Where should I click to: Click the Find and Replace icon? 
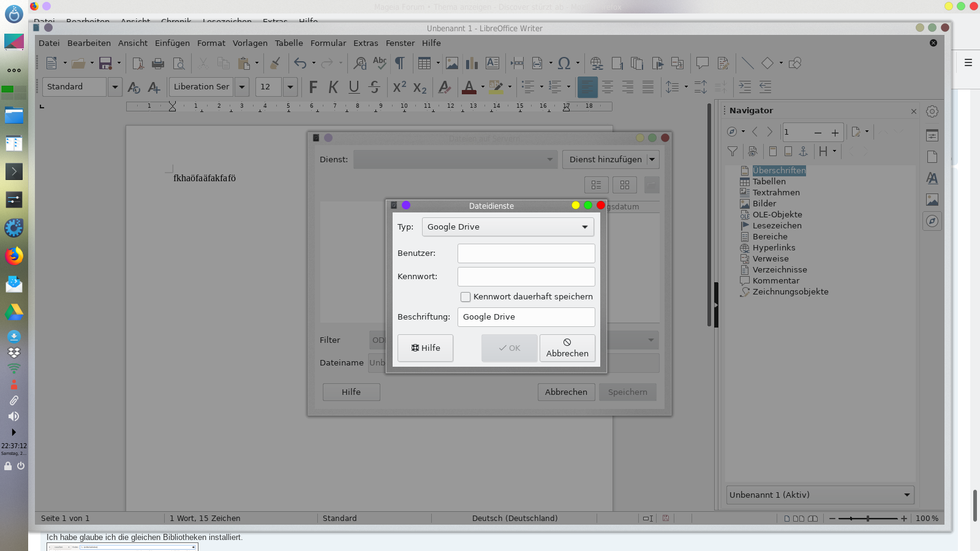(360, 63)
